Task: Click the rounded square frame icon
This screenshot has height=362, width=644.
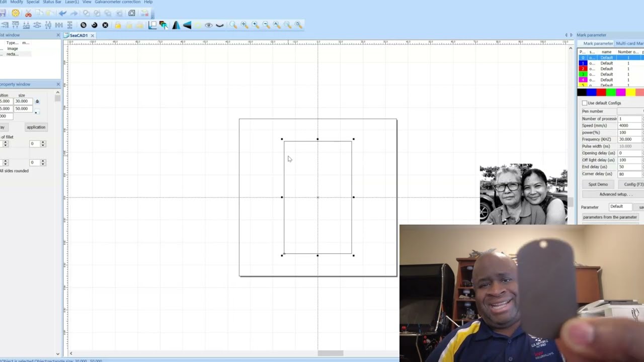Action: [132, 14]
